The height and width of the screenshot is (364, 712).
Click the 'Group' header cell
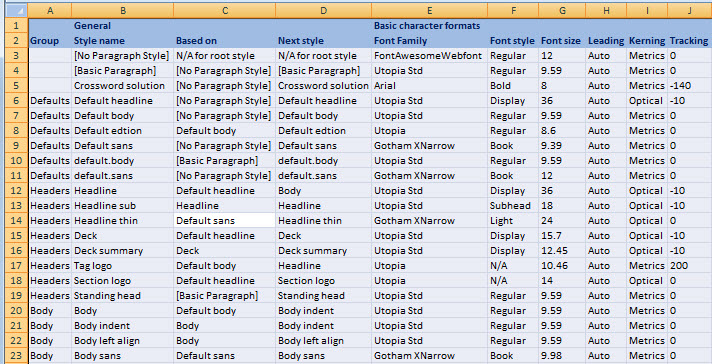[49, 40]
